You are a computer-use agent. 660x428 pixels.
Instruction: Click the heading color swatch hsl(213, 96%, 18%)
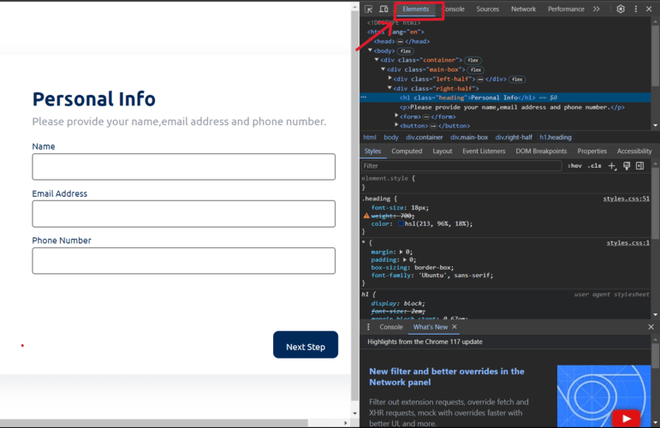point(401,223)
